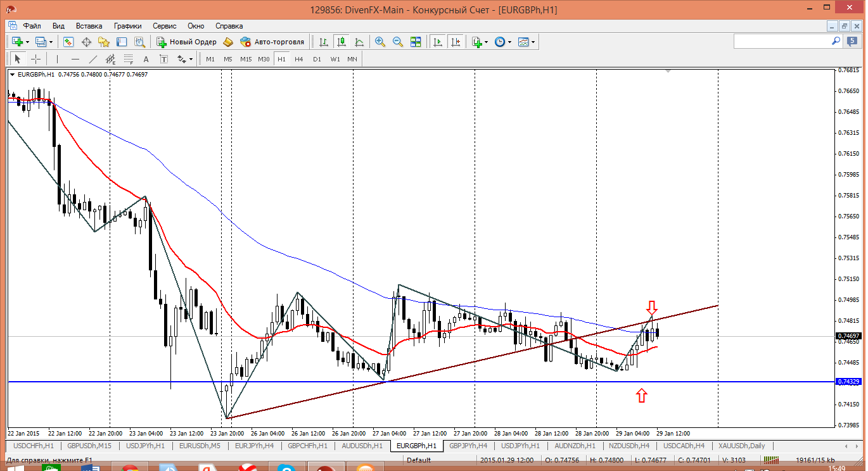Open the Графики menu
The height and width of the screenshot is (471, 868).
click(x=127, y=26)
